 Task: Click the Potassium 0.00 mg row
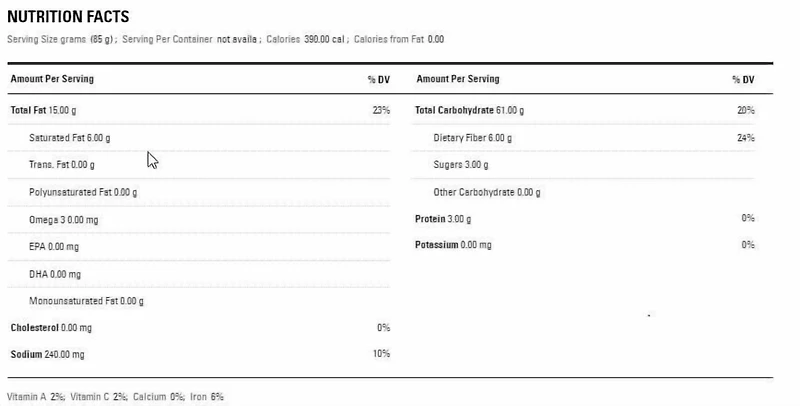pos(454,245)
